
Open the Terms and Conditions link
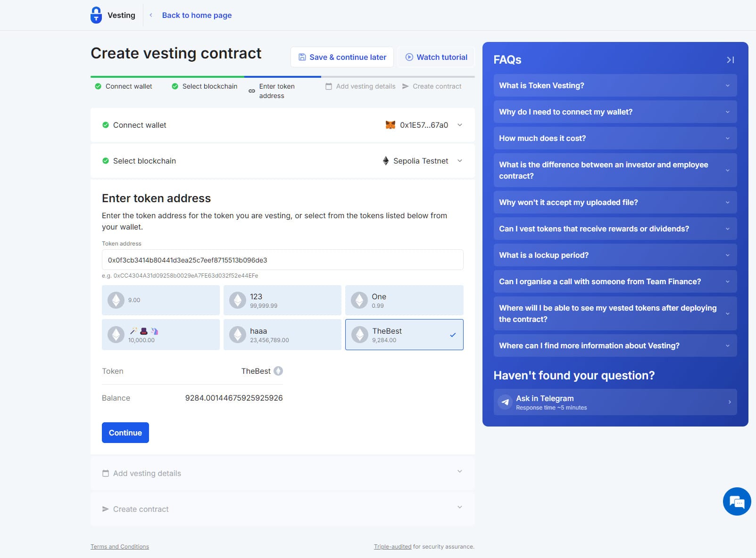click(119, 546)
